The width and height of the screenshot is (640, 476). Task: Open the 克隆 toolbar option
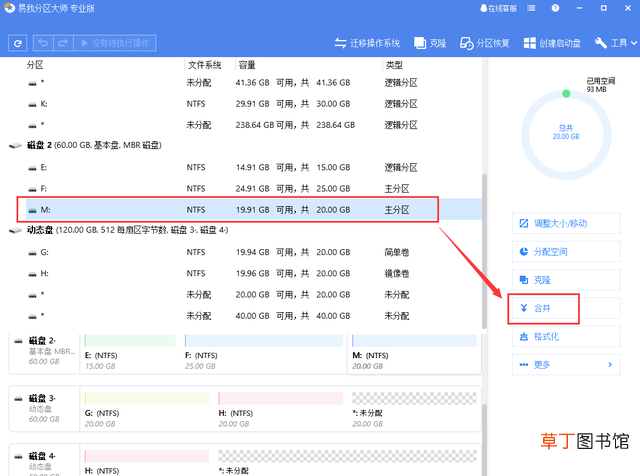click(430, 43)
